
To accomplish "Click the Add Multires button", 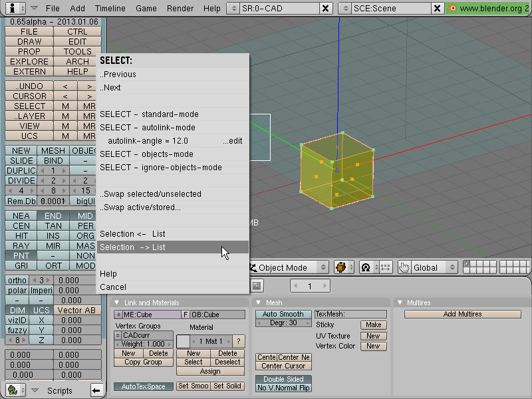I will click(462, 314).
